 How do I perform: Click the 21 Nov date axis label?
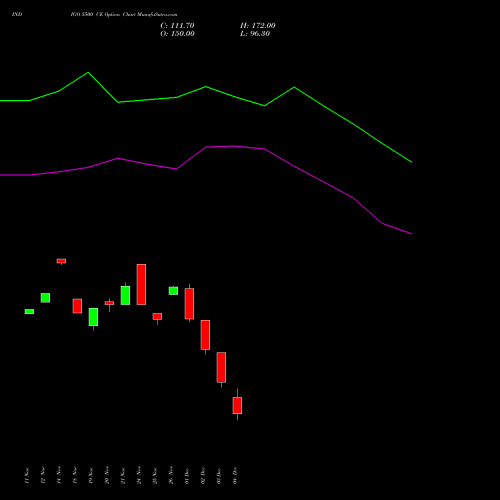pos(123,475)
